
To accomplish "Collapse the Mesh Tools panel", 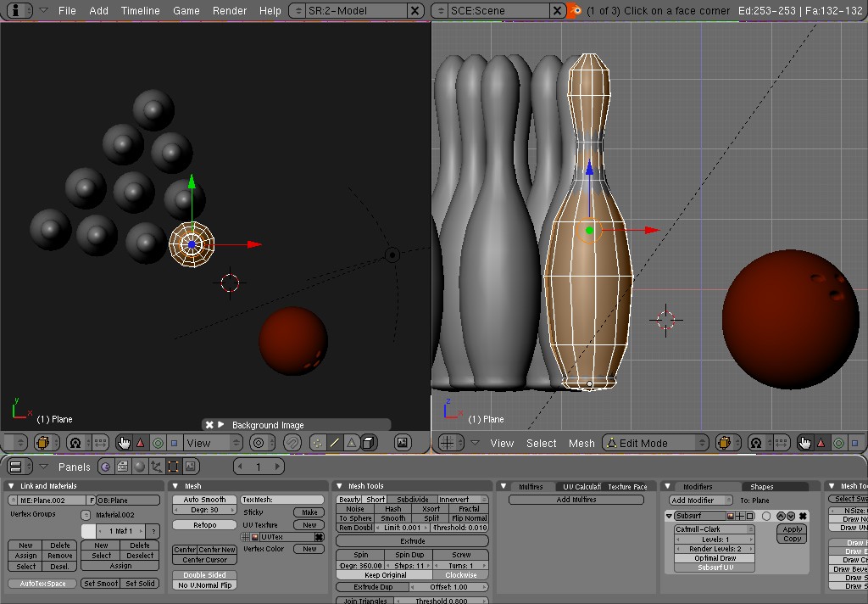I will click(339, 486).
